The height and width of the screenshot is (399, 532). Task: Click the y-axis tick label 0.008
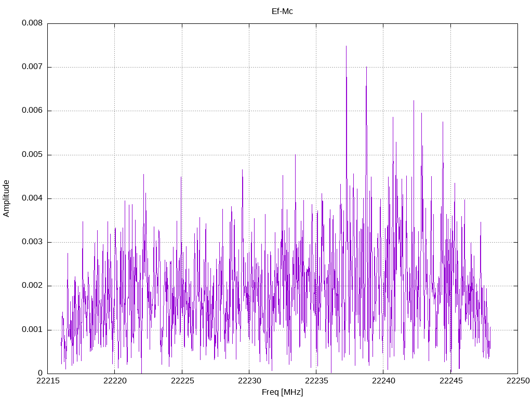click(32, 23)
